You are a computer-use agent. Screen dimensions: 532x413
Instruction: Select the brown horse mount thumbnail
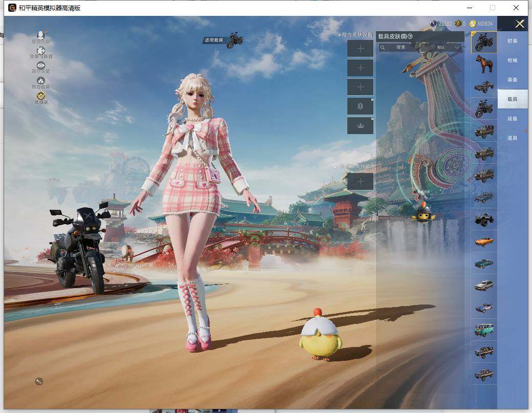(x=484, y=64)
